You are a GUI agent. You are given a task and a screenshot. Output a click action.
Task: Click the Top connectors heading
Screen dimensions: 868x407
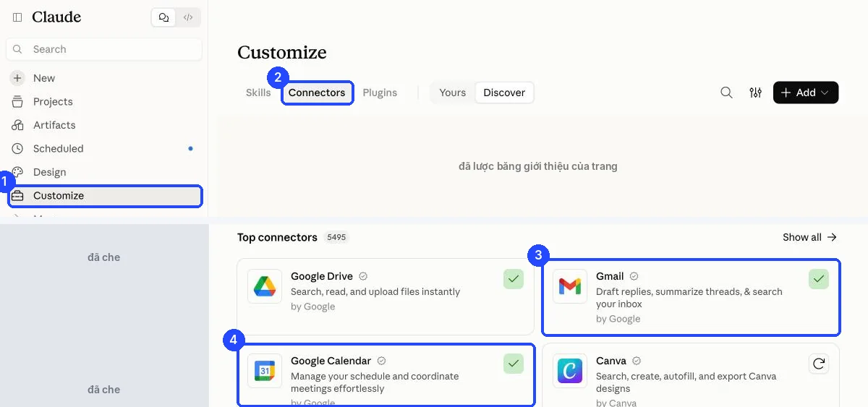(277, 237)
